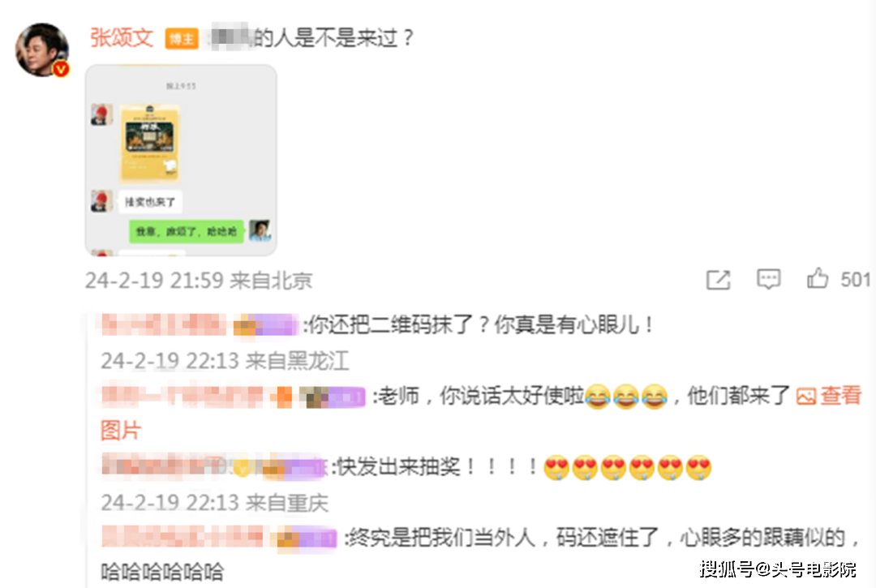Click the orange V verified badge
The width and height of the screenshot is (876, 588).
(60, 69)
